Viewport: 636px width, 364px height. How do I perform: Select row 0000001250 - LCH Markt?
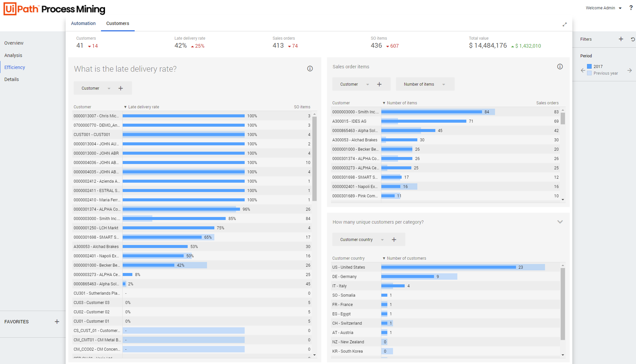pyautogui.click(x=192, y=228)
